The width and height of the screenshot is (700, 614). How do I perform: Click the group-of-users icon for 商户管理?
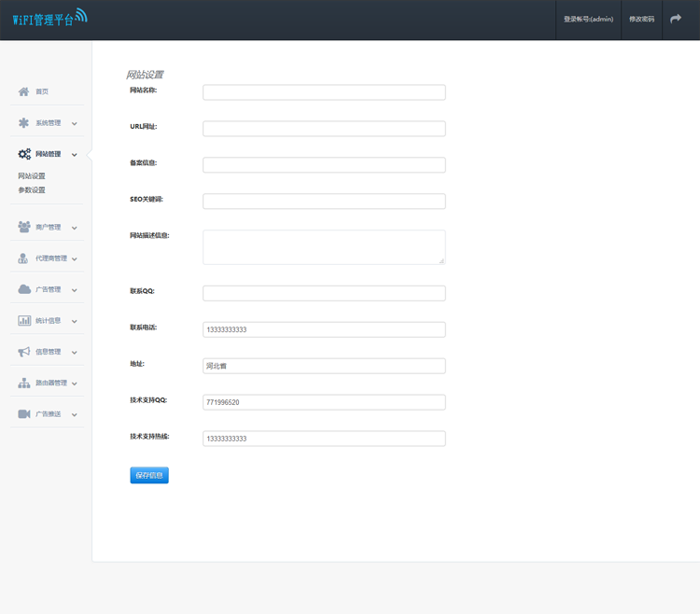(24, 227)
